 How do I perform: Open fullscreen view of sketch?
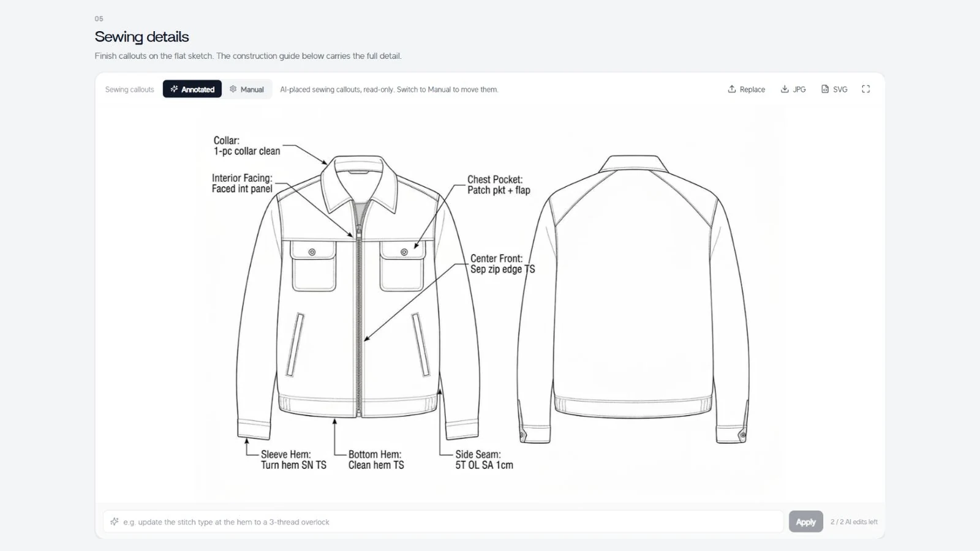point(865,89)
